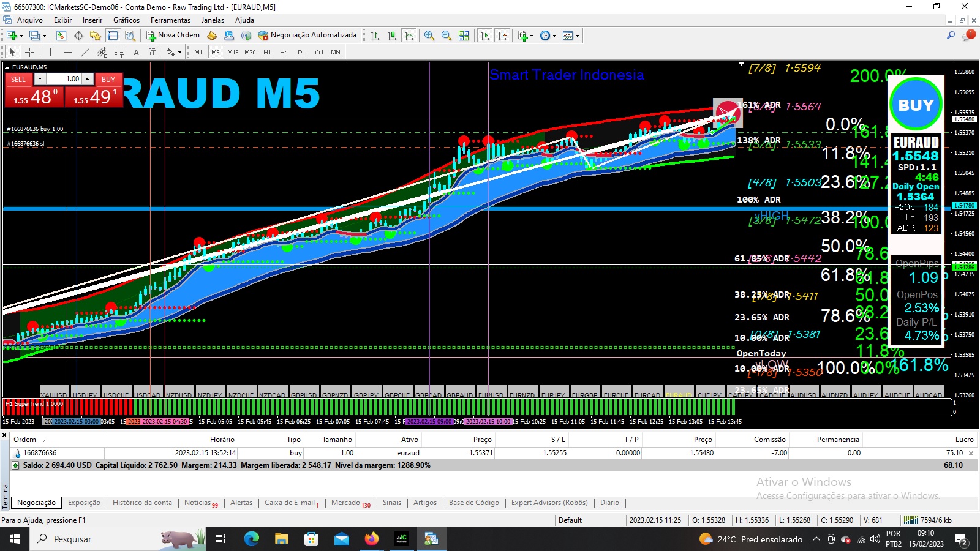Viewport: 980px width, 551px height.
Task: Click the Nova Ordem button
Action: click(x=173, y=36)
